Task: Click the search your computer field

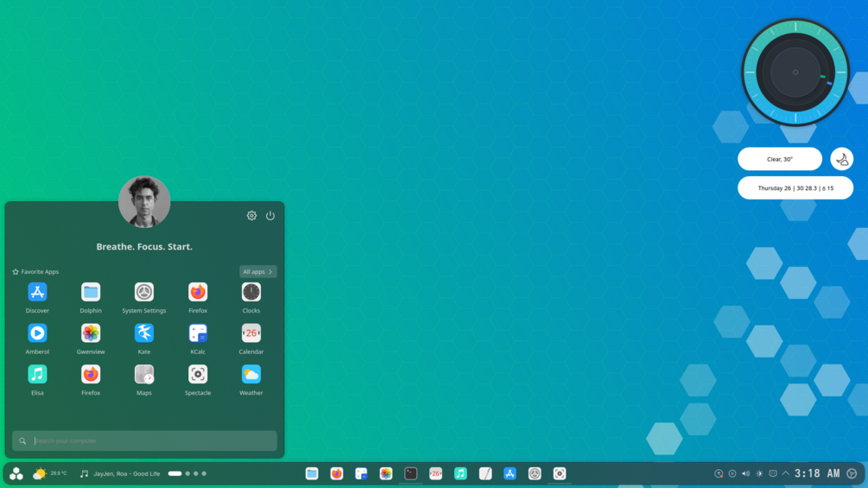Action: point(144,441)
